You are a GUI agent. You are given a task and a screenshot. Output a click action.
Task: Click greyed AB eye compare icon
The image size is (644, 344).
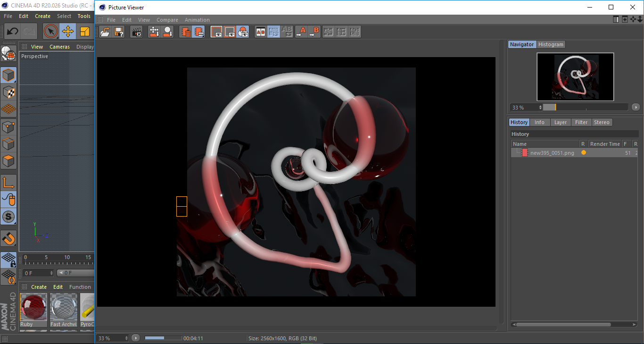(287, 32)
